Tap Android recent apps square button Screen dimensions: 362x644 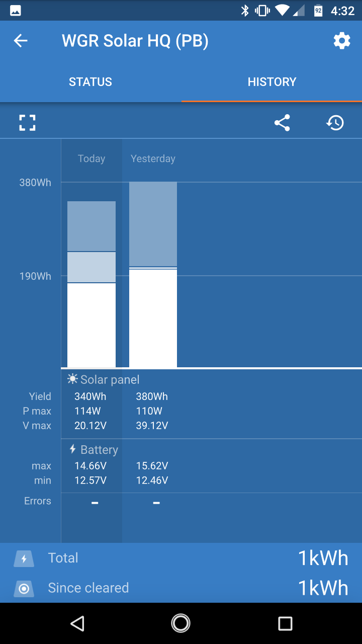pyautogui.click(x=285, y=623)
